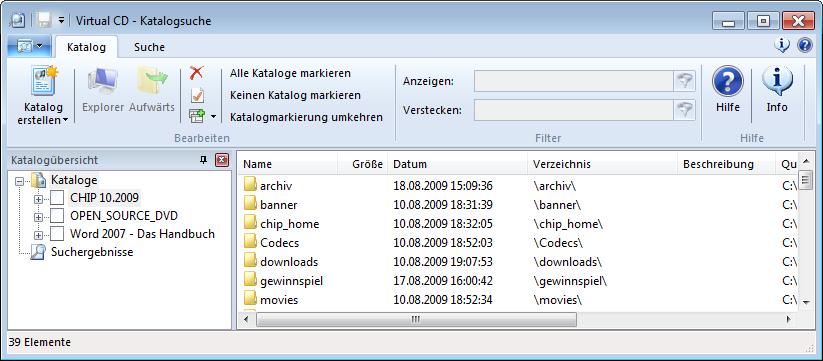Click the Katalog erstellen icon
The height and width of the screenshot is (361, 823).
click(44, 81)
